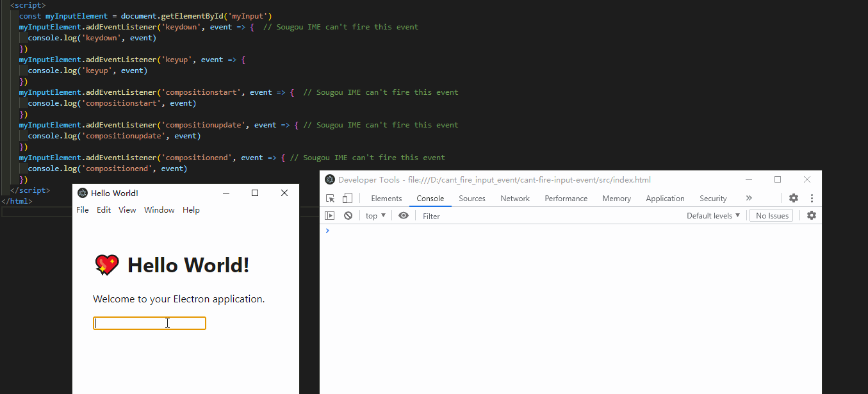Switch to the Console tab
Image resolution: width=868 pixels, height=394 pixels.
pyautogui.click(x=430, y=199)
